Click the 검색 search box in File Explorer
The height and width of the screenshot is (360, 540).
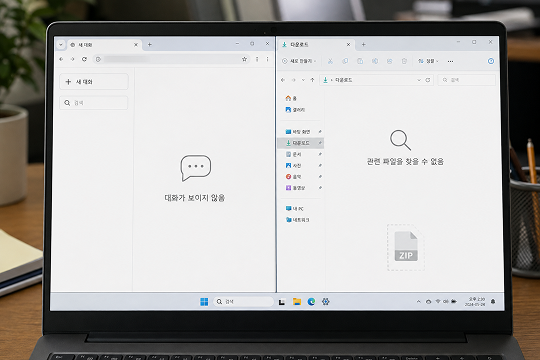pos(467,80)
